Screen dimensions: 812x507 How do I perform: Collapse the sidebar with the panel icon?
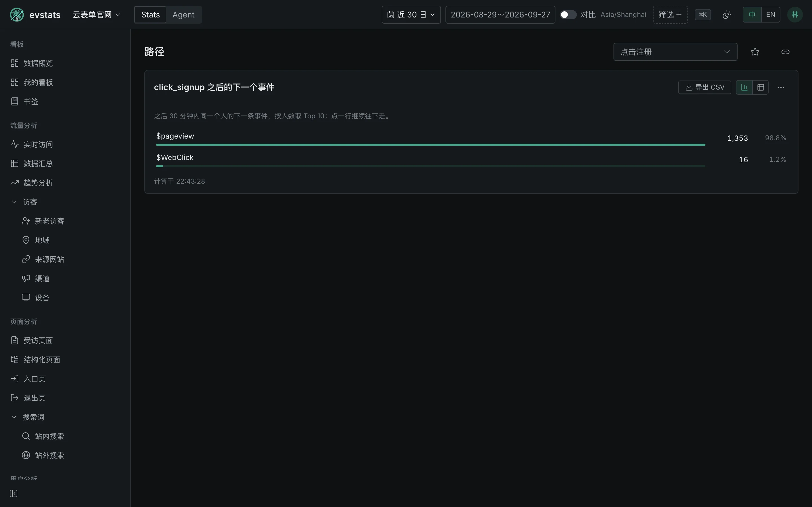point(14,493)
